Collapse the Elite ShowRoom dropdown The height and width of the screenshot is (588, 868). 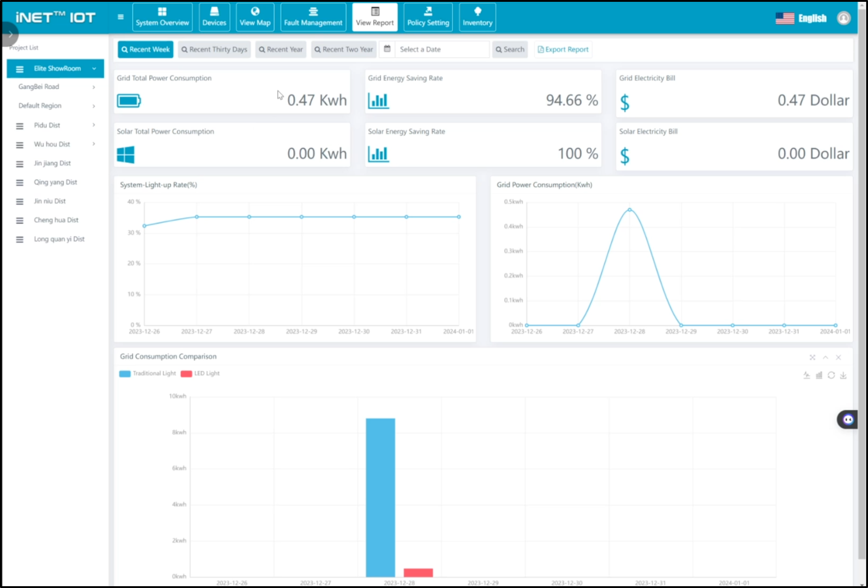click(94, 69)
